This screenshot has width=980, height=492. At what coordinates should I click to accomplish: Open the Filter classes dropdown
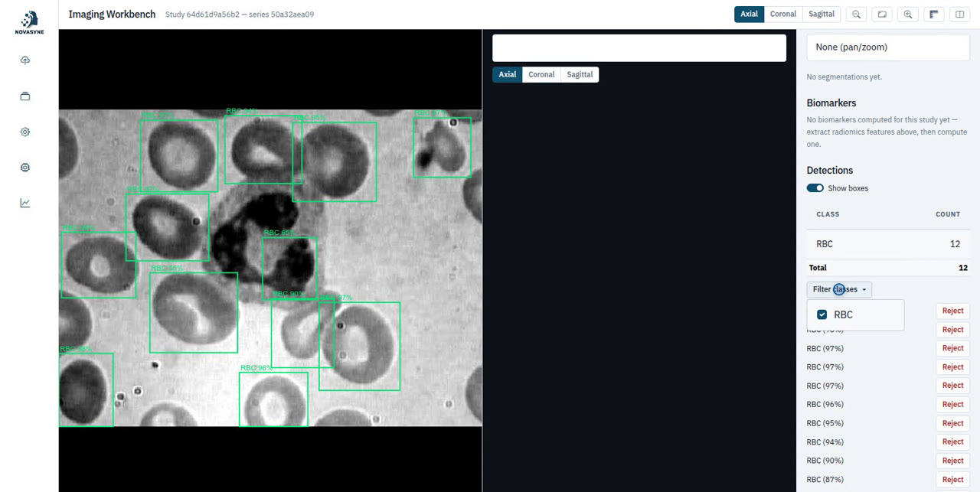(x=839, y=289)
